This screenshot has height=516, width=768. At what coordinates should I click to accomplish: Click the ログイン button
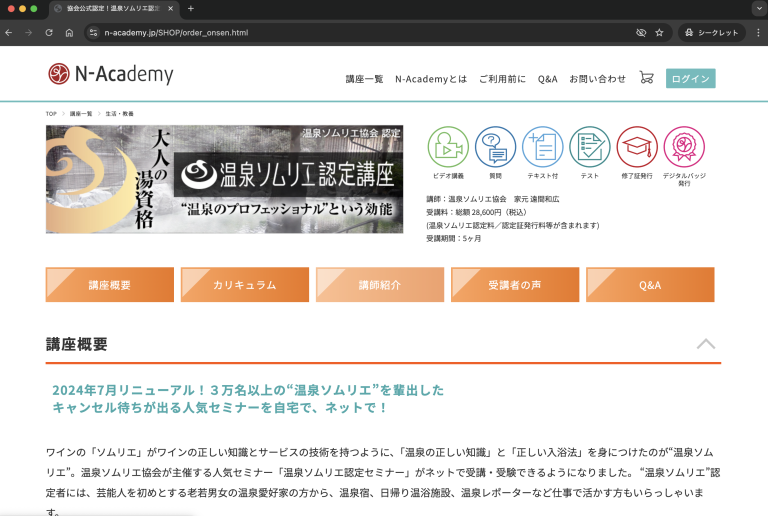[691, 78]
